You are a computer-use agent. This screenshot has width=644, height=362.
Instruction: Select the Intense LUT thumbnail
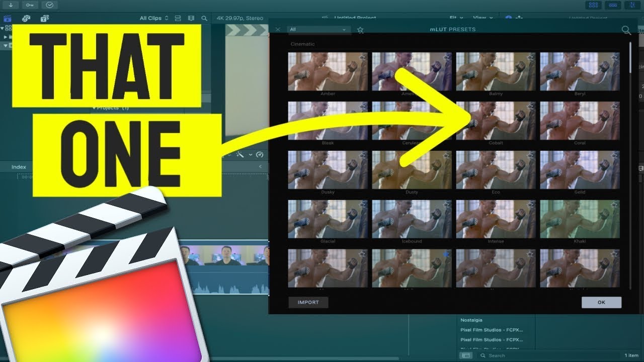496,219
